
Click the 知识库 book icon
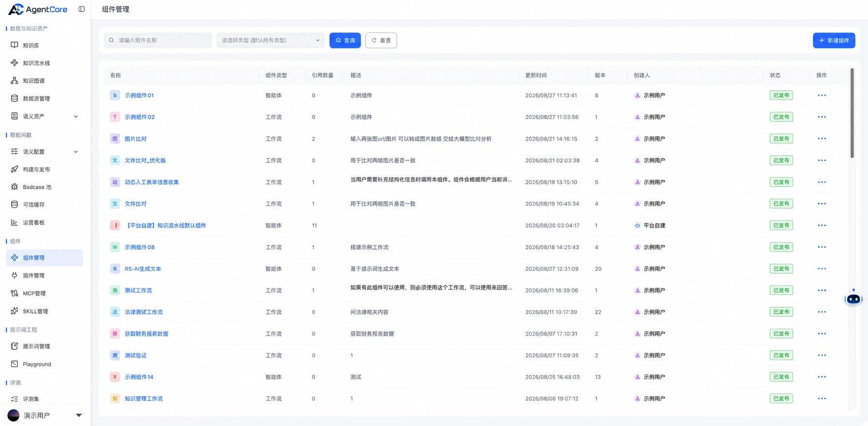(x=15, y=45)
